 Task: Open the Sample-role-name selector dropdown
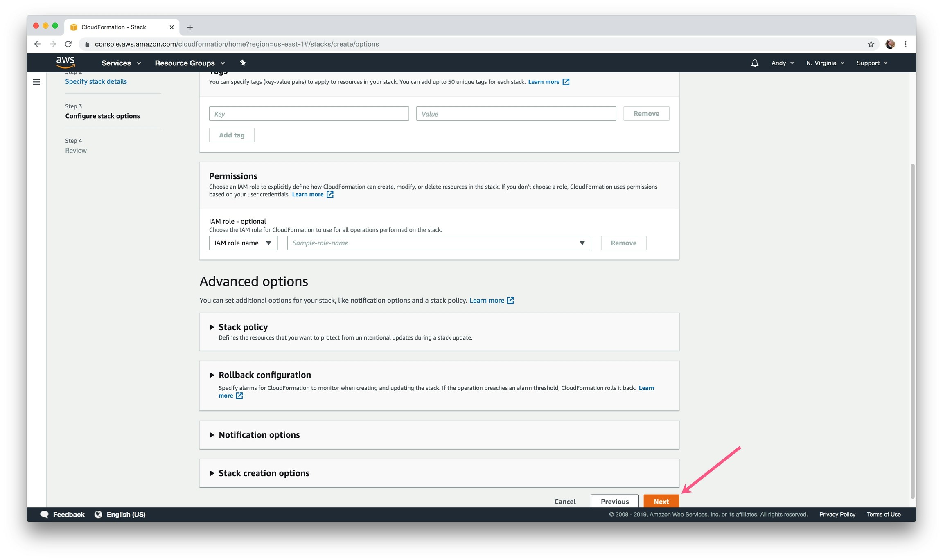(x=439, y=243)
